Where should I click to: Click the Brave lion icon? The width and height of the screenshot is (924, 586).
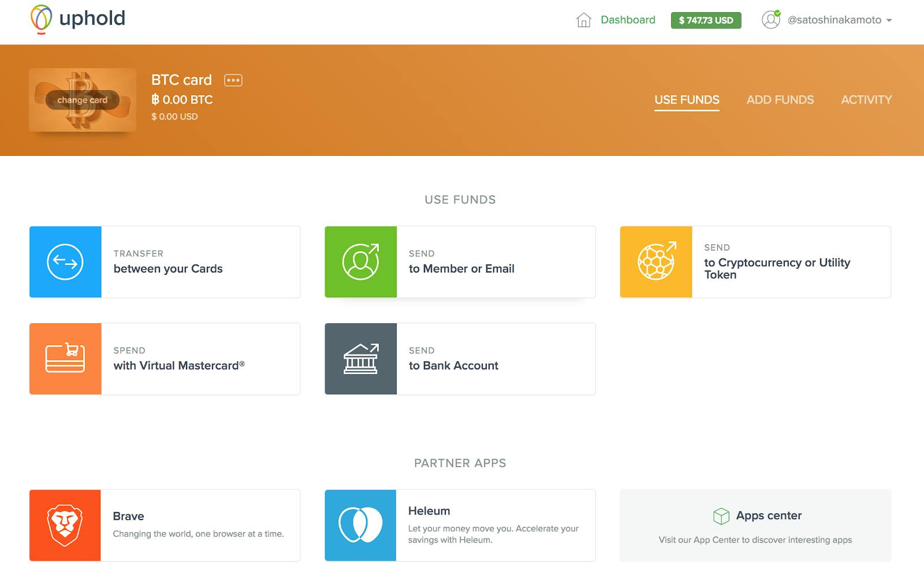[x=65, y=525]
